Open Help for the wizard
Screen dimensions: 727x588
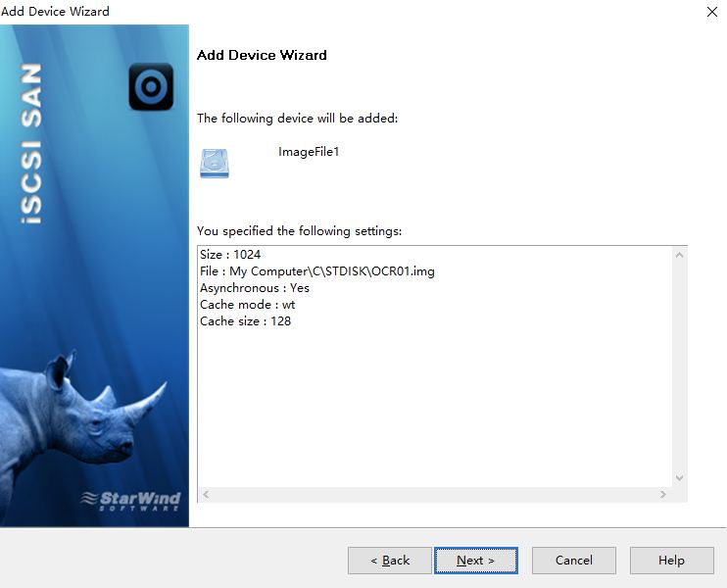[671, 561]
